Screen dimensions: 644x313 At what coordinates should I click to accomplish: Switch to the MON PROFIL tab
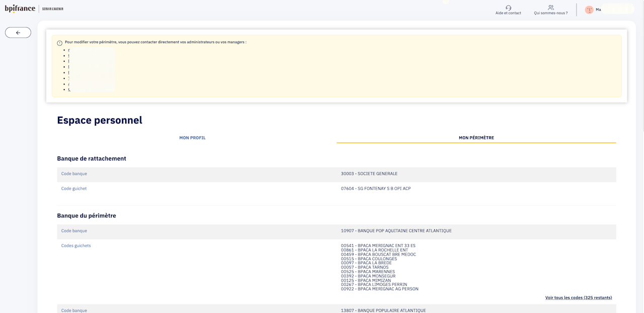click(x=192, y=138)
